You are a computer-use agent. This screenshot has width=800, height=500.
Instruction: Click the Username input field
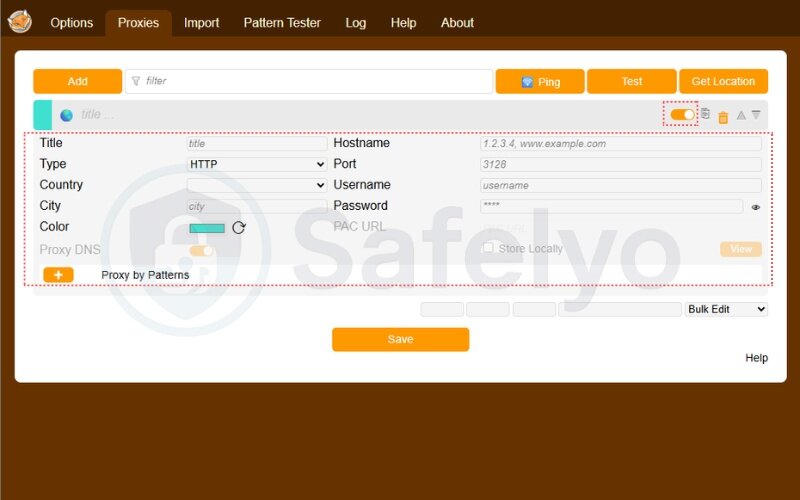(x=620, y=185)
